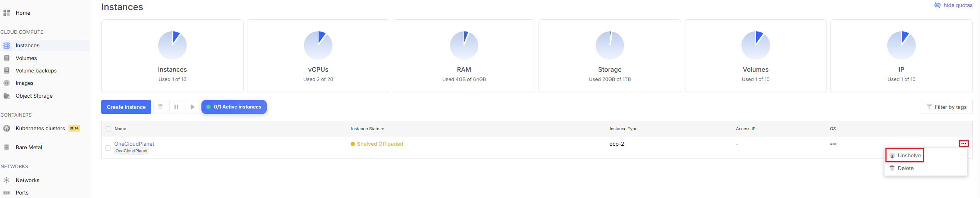Click the trash delete toolbar icon

point(160,107)
